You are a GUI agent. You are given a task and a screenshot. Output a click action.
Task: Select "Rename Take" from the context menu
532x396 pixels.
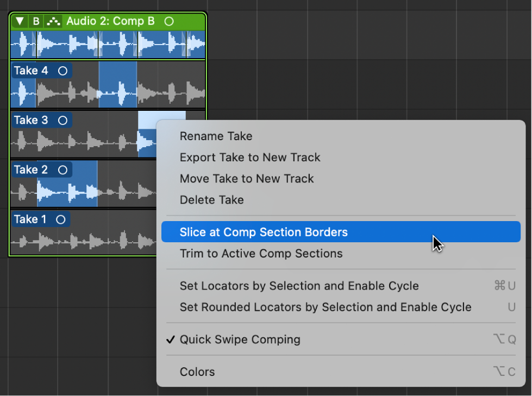[x=216, y=136]
